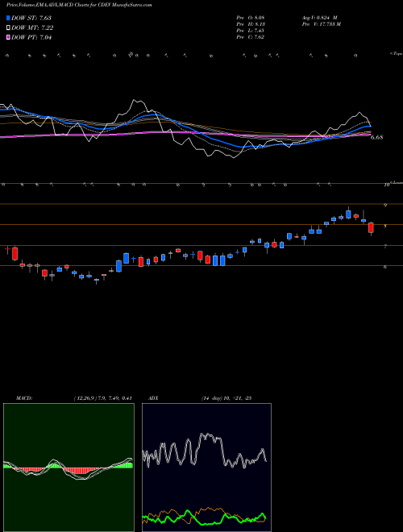Screen dimensions: 403x532
Task: Open the green MACD histogram chart panel
Action: click(69, 468)
